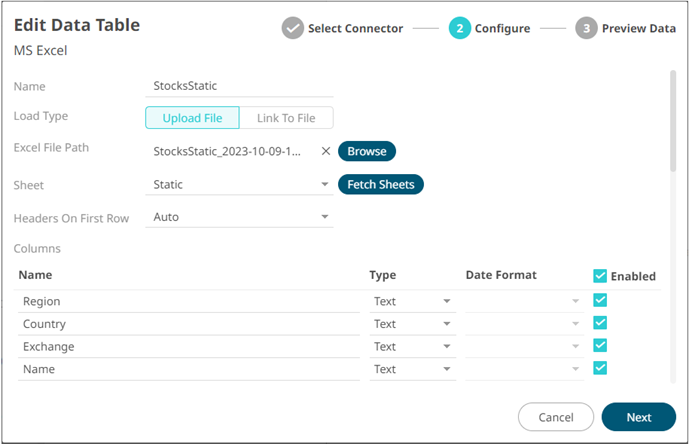This screenshot has width=689, height=444.
Task: Click the Browse button
Action: coord(367,152)
